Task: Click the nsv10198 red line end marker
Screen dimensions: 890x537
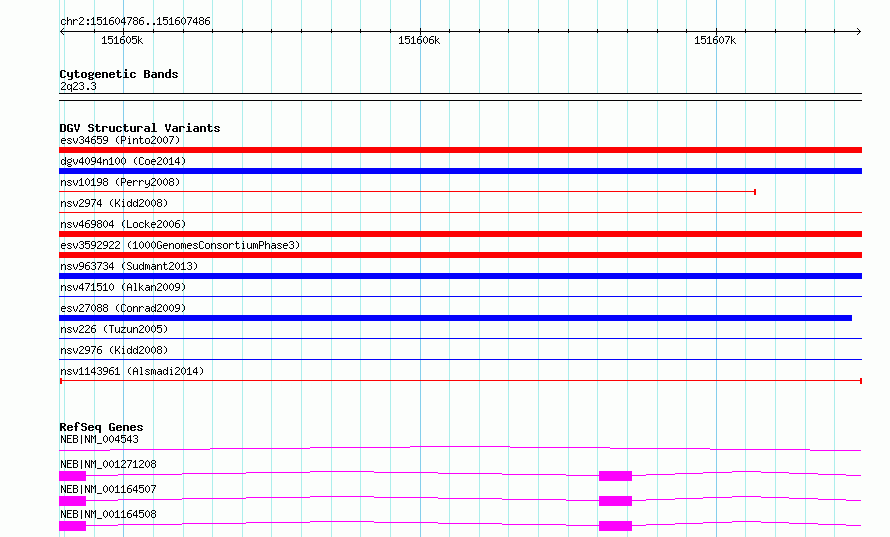Action: 754,192
